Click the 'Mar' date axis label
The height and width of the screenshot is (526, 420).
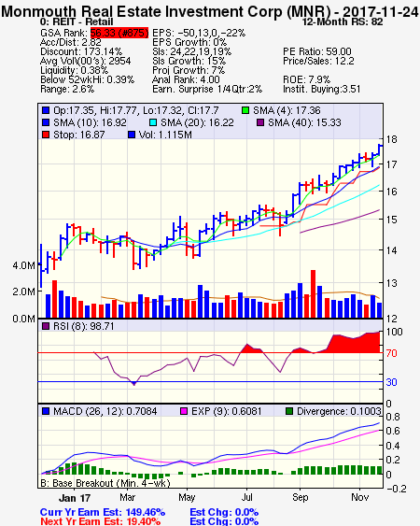click(127, 497)
